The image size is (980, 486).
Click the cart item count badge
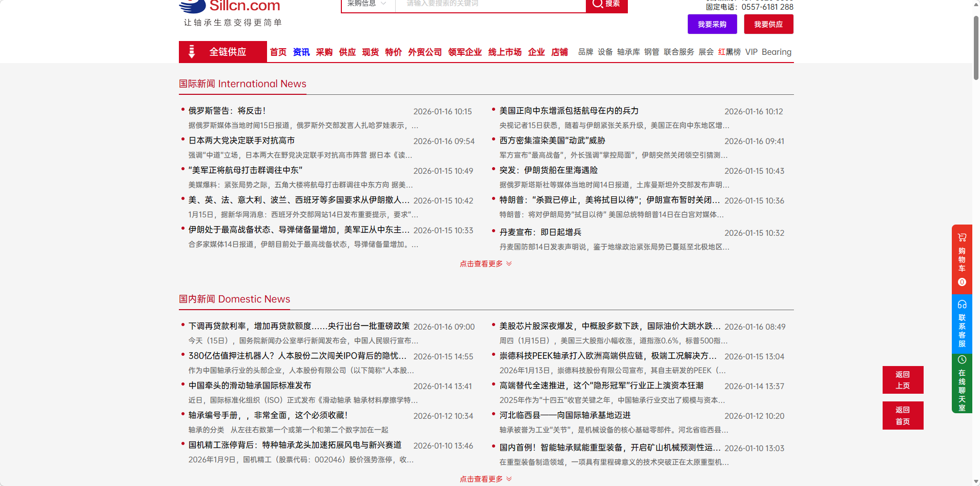click(x=962, y=282)
